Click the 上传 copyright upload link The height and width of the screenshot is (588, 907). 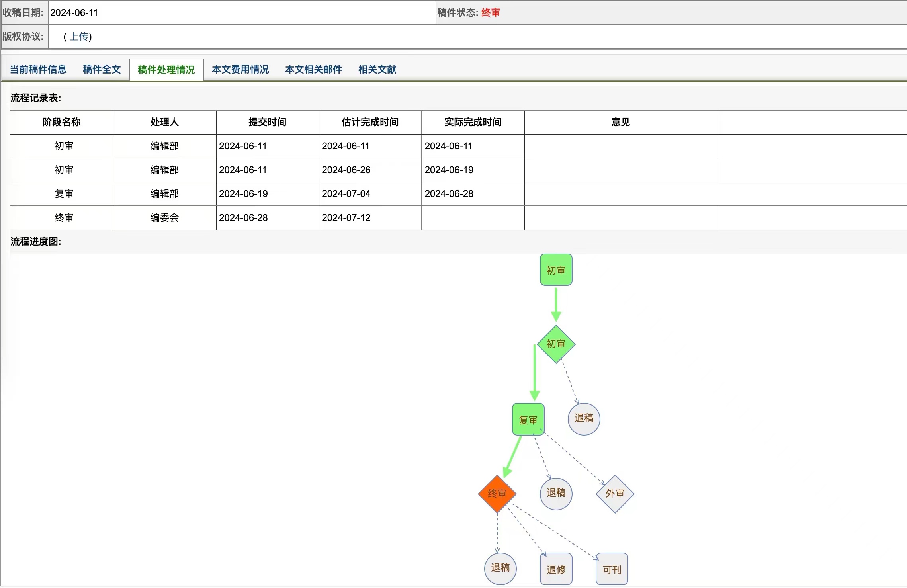coord(79,37)
